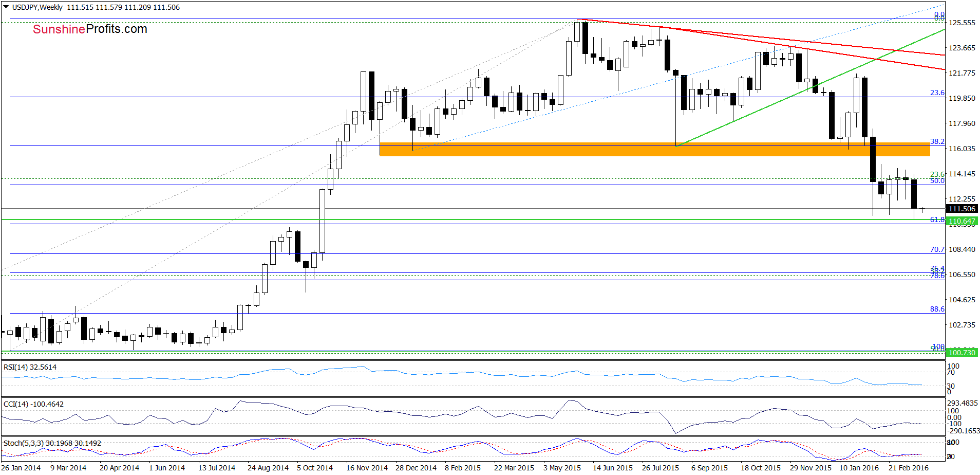Click the 293.4835 CCI scale value
Image resolution: width=980 pixels, height=475 pixels.
[963, 403]
